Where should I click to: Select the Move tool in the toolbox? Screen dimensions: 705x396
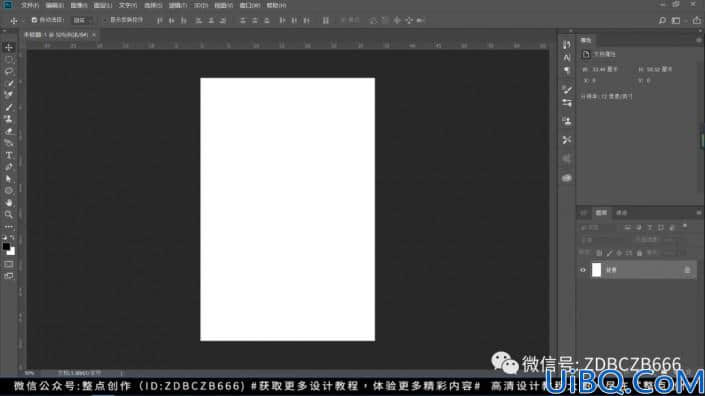coord(9,48)
